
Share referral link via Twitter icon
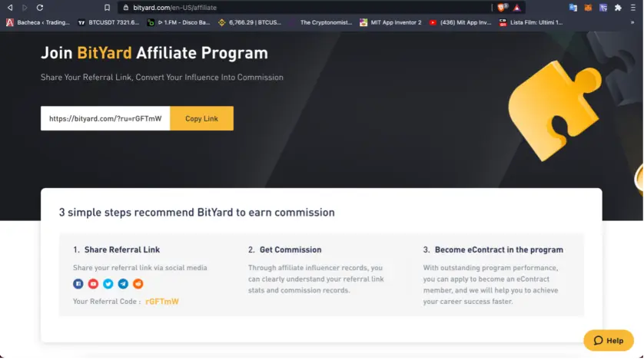[108, 284]
